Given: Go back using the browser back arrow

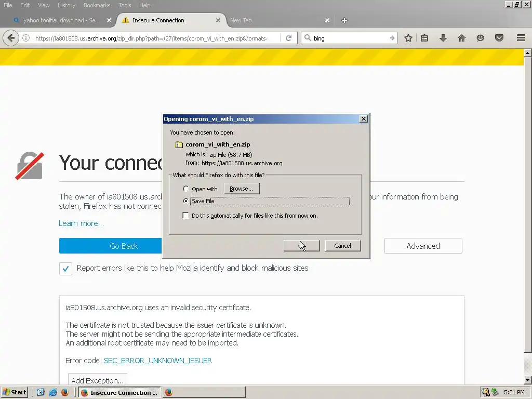Looking at the screenshot, I should click(x=11, y=38).
